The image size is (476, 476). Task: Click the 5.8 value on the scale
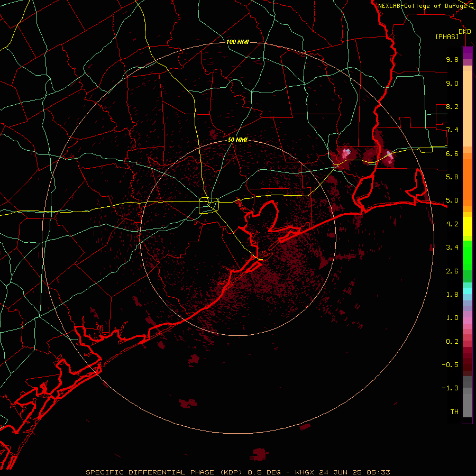452,177
